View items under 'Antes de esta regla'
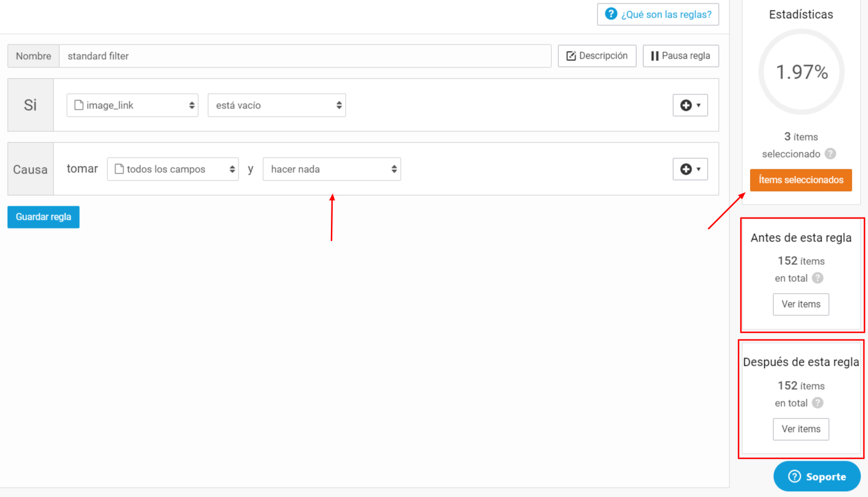868x497 pixels. coord(801,304)
